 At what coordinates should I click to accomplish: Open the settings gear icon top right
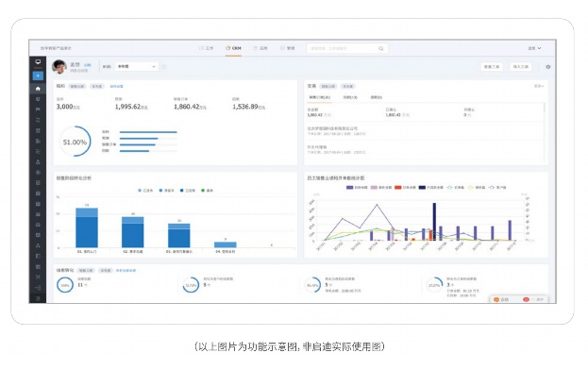click(547, 67)
